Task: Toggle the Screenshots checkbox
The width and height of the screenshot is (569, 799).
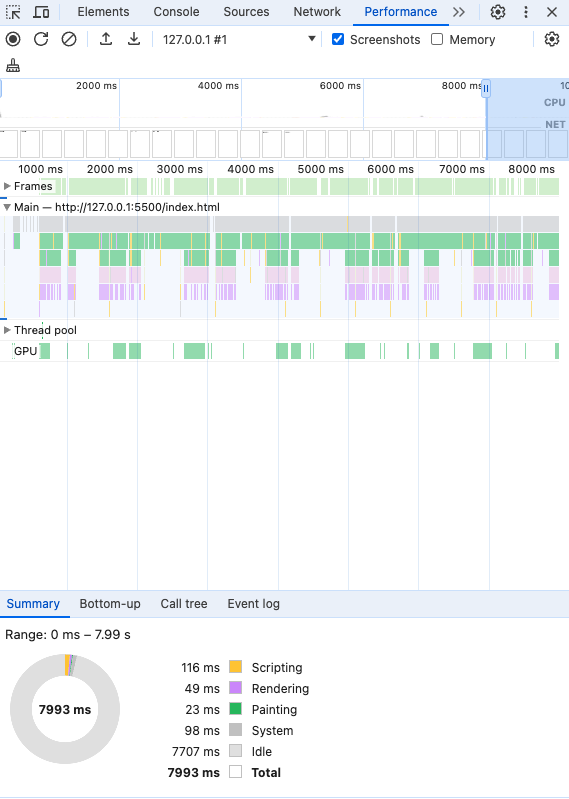Action: (x=338, y=39)
